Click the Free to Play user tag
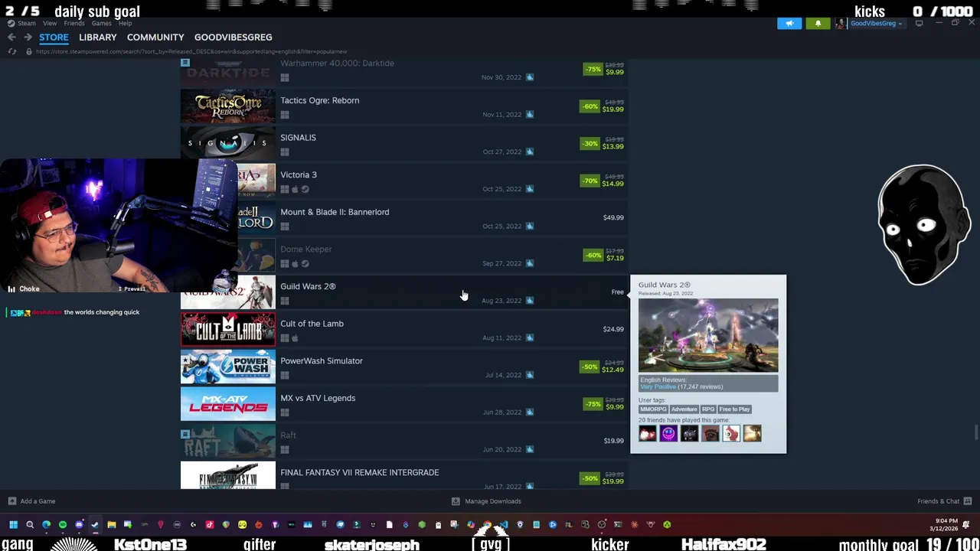 [x=734, y=409]
